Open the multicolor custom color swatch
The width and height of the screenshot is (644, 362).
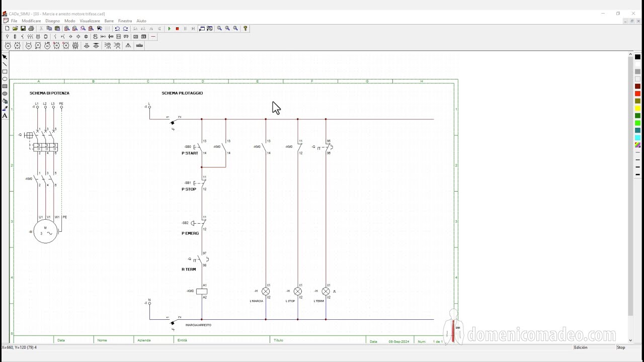[637, 145]
